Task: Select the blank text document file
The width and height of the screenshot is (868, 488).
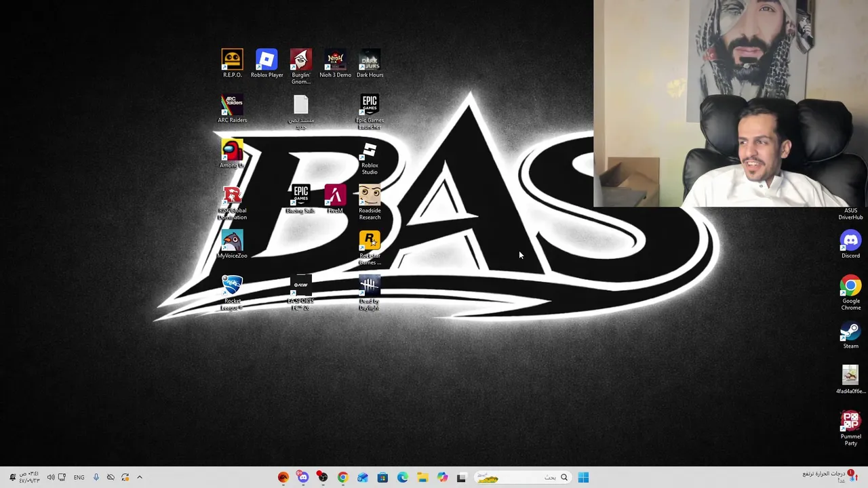Action: tap(301, 112)
